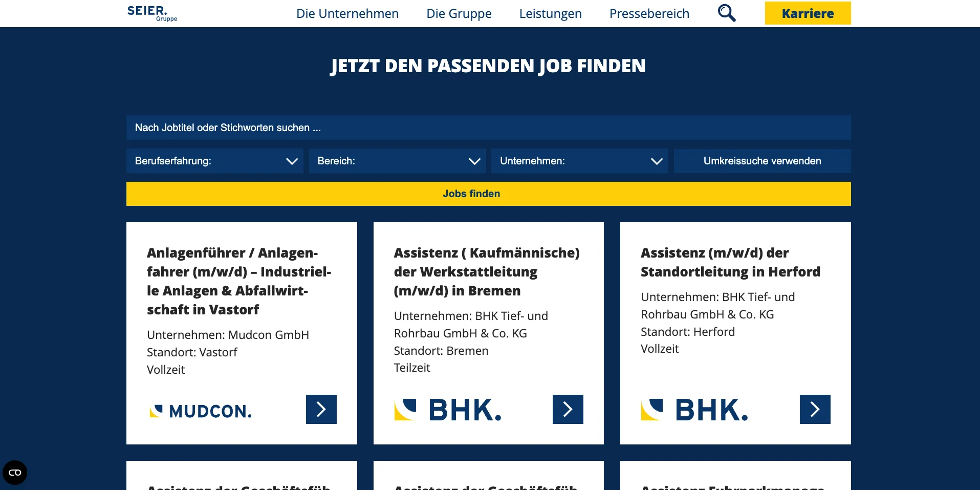Click 'Standort: Bremen' text

pyautogui.click(x=441, y=351)
